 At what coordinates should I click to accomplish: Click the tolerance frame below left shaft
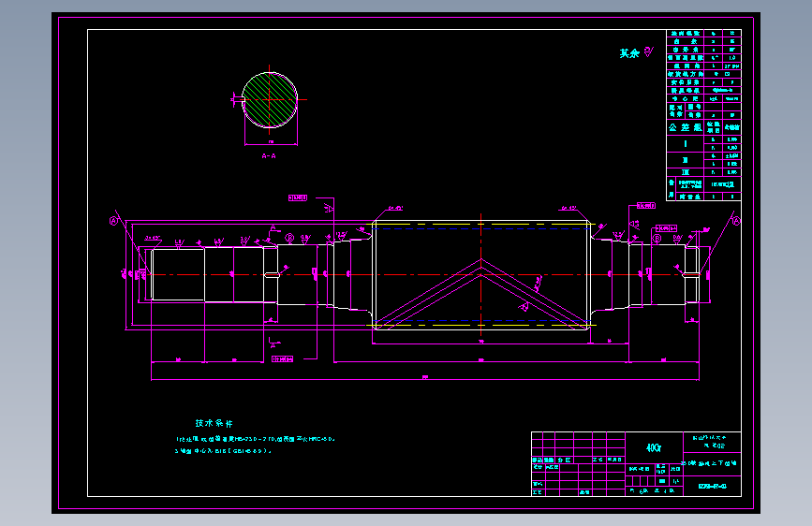[x=282, y=358]
